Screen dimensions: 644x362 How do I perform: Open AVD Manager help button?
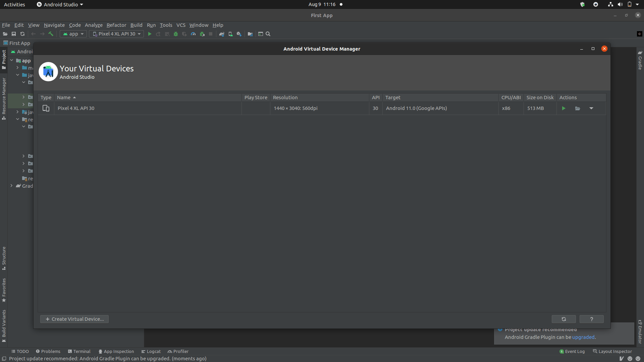pos(591,319)
